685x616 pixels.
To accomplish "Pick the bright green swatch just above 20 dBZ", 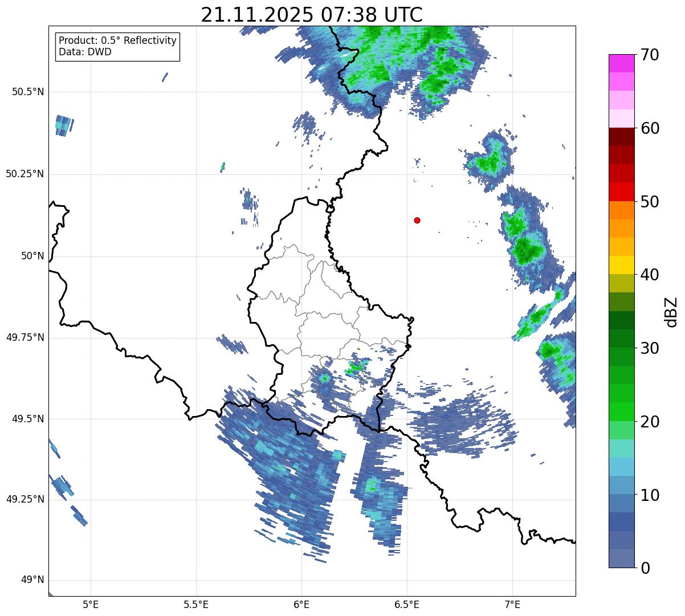I will (x=621, y=412).
